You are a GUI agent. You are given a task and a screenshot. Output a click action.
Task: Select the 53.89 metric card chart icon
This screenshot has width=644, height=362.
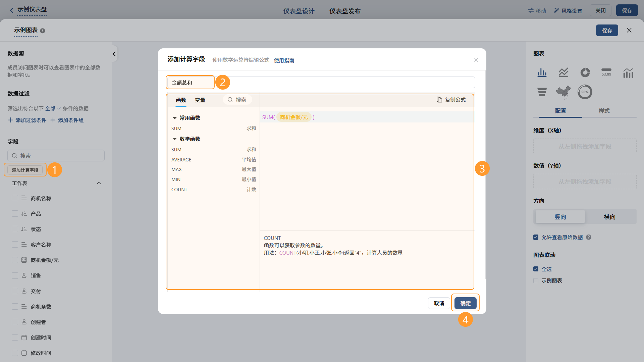click(x=606, y=72)
